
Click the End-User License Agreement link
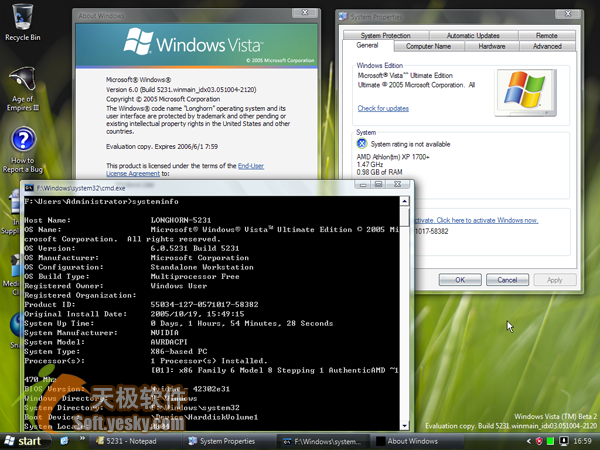[x=185, y=170]
